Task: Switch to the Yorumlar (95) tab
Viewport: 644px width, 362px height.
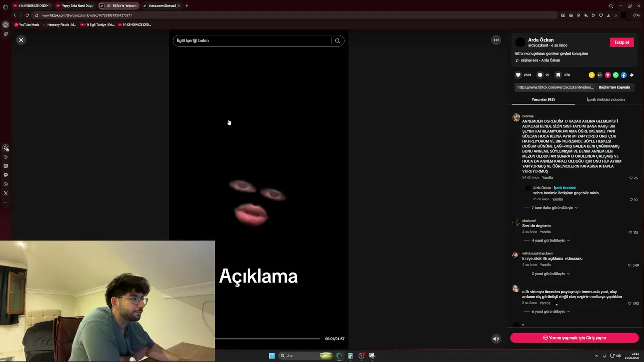Action: tap(543, 100)
